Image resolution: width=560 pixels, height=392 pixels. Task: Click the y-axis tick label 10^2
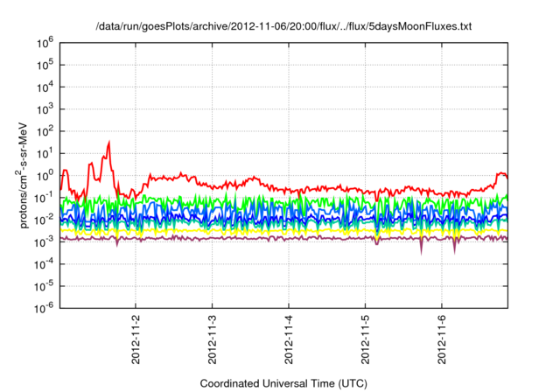point(45,132)
